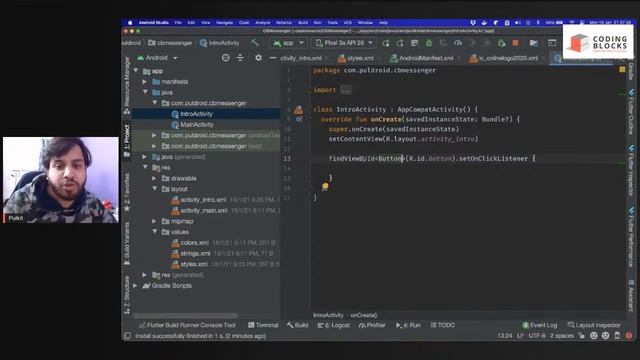Toggle the Build Variants side tab
The height and width of the screenshot is (360, 640).
pyautogui.click(x=127, y=244)
